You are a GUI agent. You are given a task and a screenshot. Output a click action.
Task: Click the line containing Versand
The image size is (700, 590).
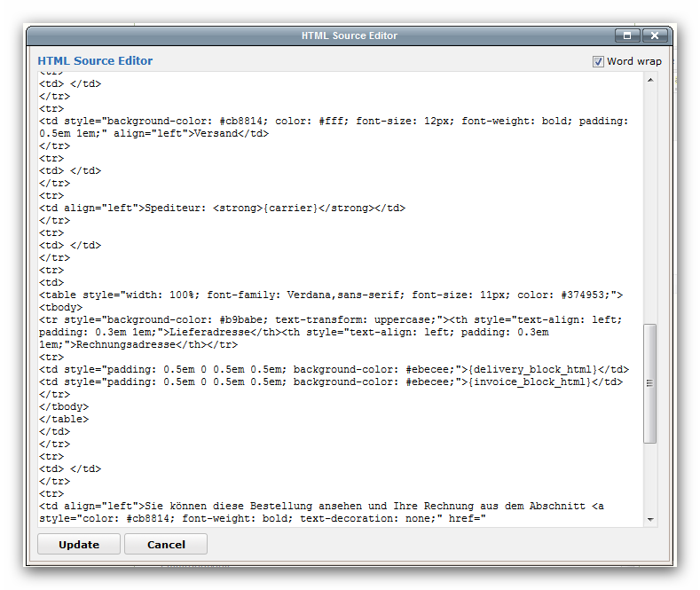154,133
